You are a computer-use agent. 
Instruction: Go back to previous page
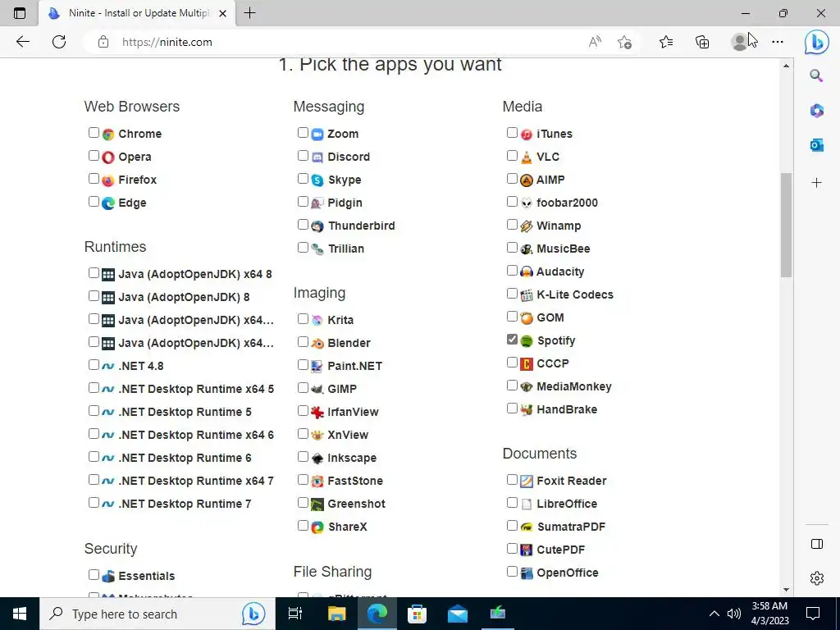(22, 42)
